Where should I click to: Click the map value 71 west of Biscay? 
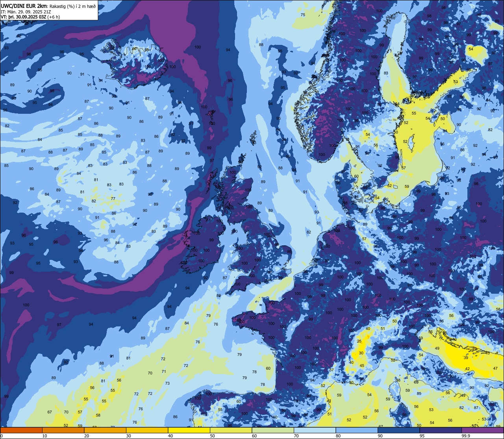point(164,372)
